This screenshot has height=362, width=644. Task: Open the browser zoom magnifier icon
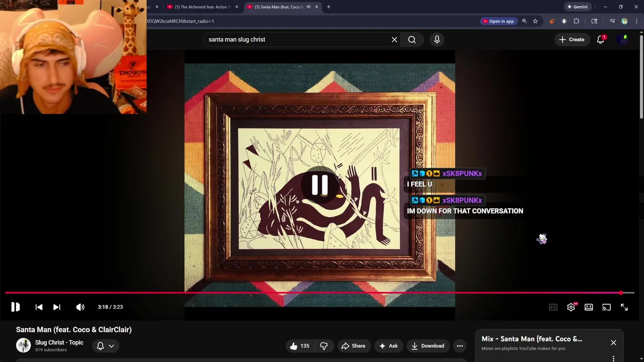tap(524, 21)
